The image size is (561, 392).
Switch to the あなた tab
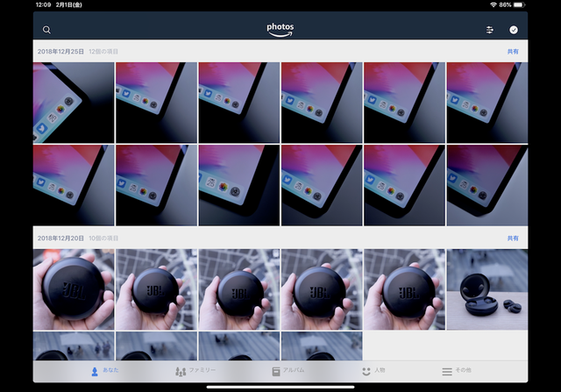pos(104,371)
